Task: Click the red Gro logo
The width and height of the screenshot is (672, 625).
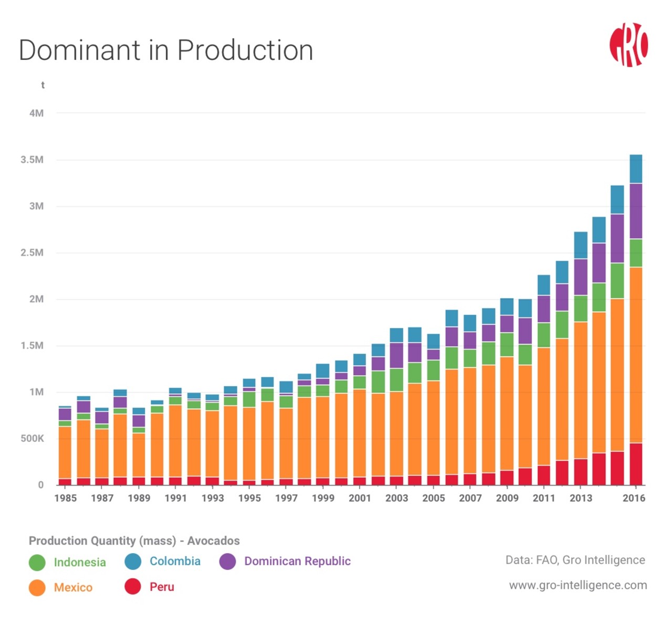Action: click(x=628, y=45)
